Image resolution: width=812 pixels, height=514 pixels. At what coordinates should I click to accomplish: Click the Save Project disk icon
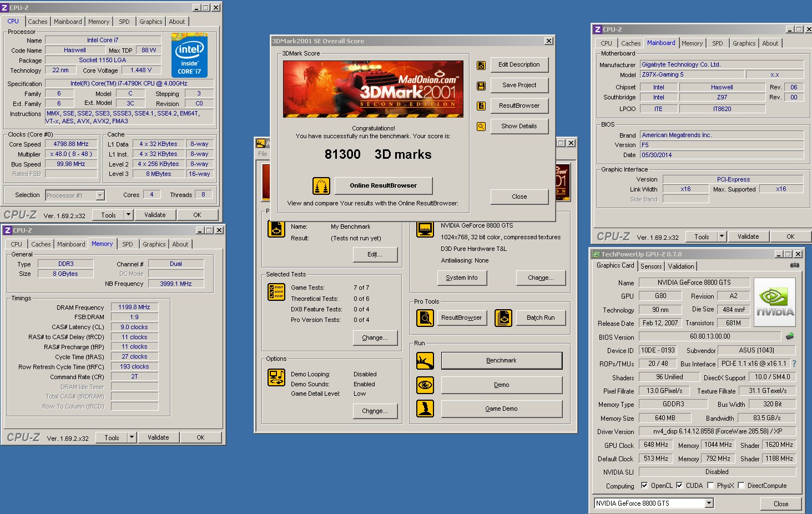(481, 85)
